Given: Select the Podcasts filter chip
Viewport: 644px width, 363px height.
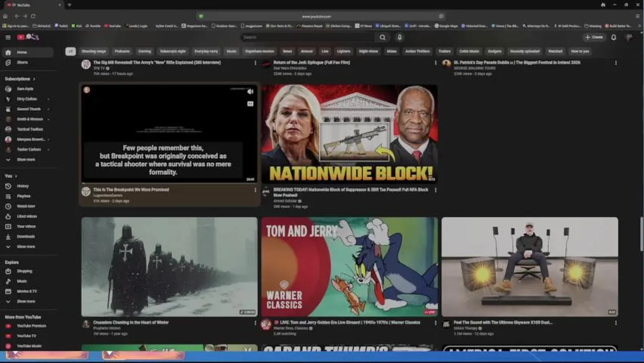Looking at the screenshot, I should [122, 51].
